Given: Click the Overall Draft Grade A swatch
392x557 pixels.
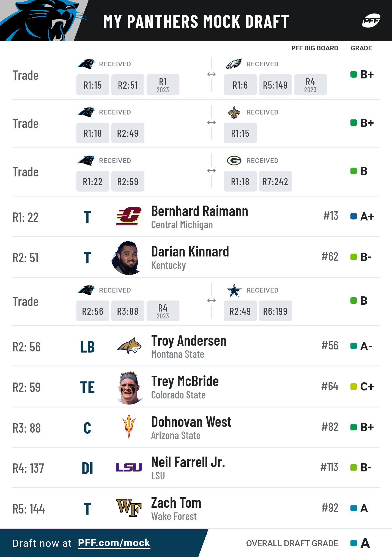Looking at the screenshot, I should [x=353, y=543].
